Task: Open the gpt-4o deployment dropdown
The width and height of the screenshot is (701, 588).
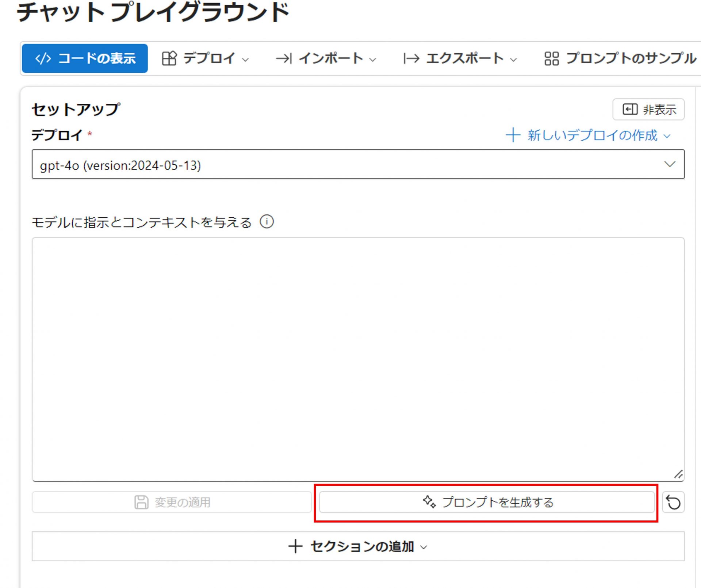Action: click(x=358, y=164)
